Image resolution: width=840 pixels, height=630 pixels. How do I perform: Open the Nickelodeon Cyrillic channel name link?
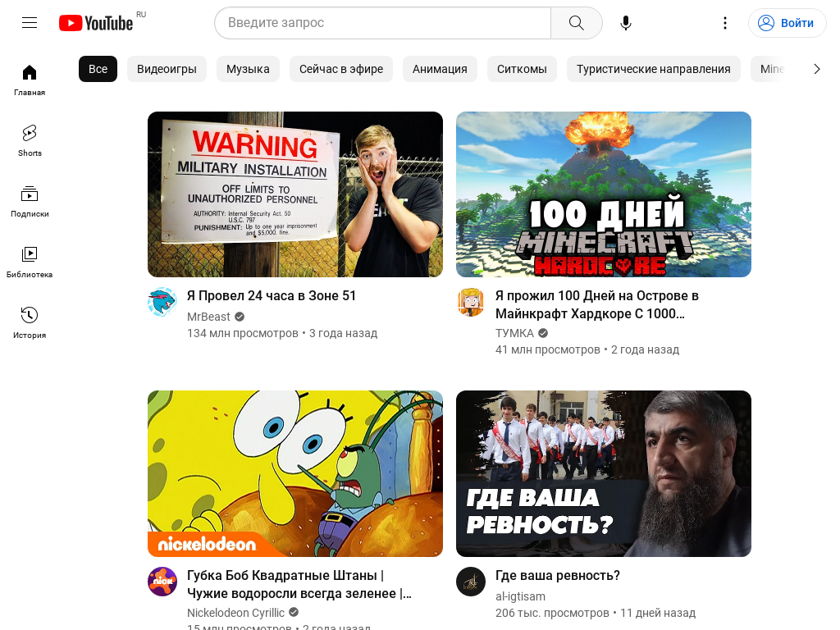(x=235, y=613)
